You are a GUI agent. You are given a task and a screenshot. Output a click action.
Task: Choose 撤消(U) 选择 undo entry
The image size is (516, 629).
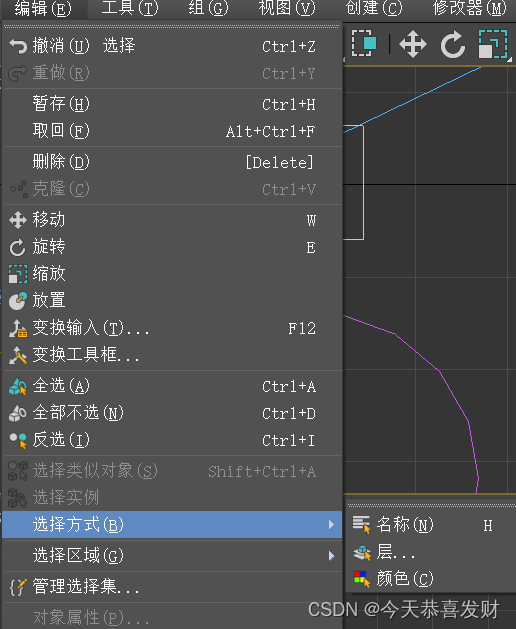pyautogui.click(x=172, y=46)
